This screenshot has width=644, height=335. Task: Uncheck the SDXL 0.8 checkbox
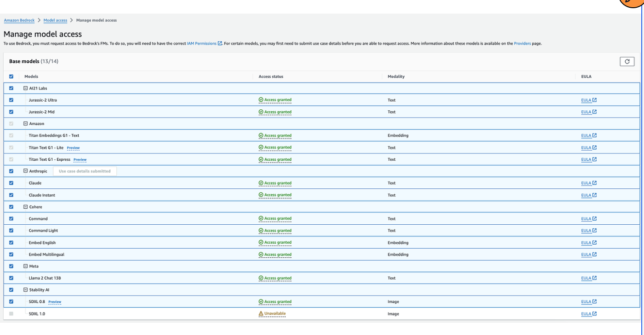click(11, 301)
